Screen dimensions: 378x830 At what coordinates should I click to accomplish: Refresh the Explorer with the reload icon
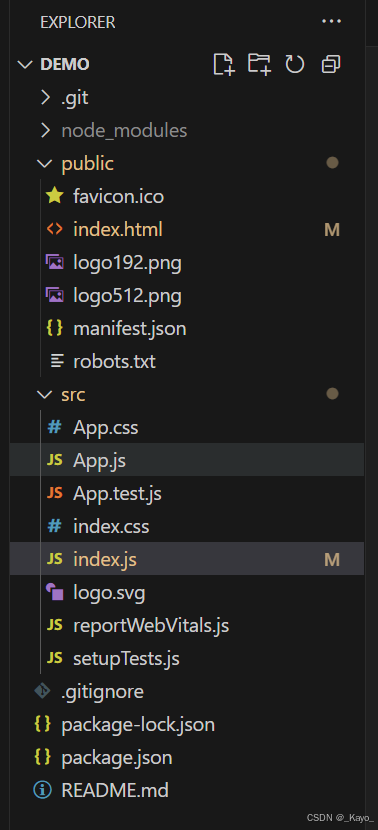[295, 64]
